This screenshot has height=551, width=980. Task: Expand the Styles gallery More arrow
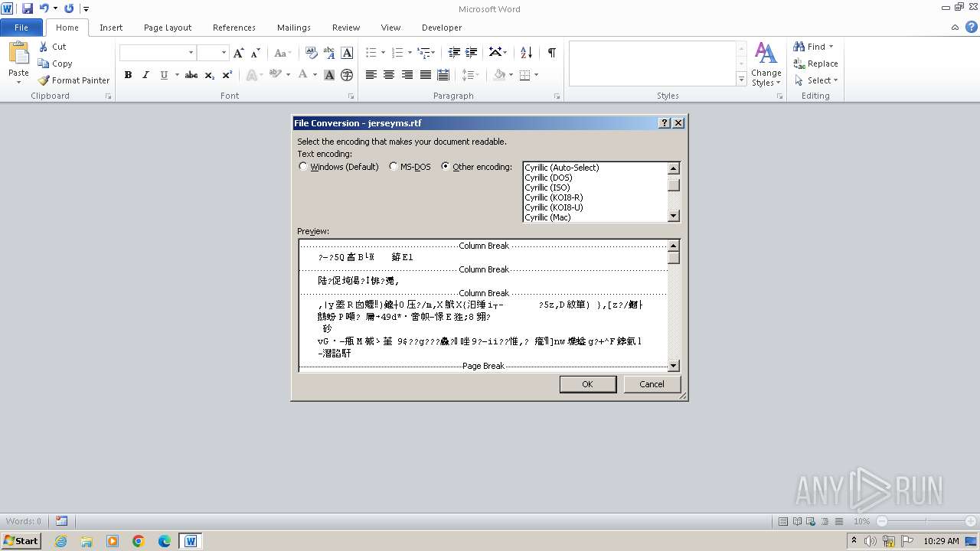741,79
